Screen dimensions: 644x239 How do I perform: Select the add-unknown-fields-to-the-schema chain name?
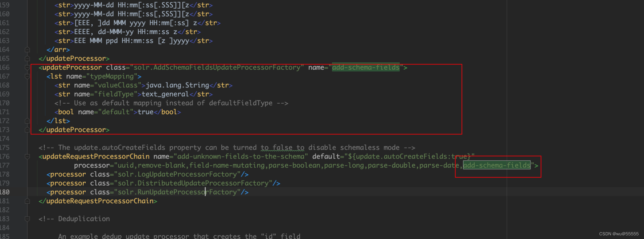(x=241, y=156)
